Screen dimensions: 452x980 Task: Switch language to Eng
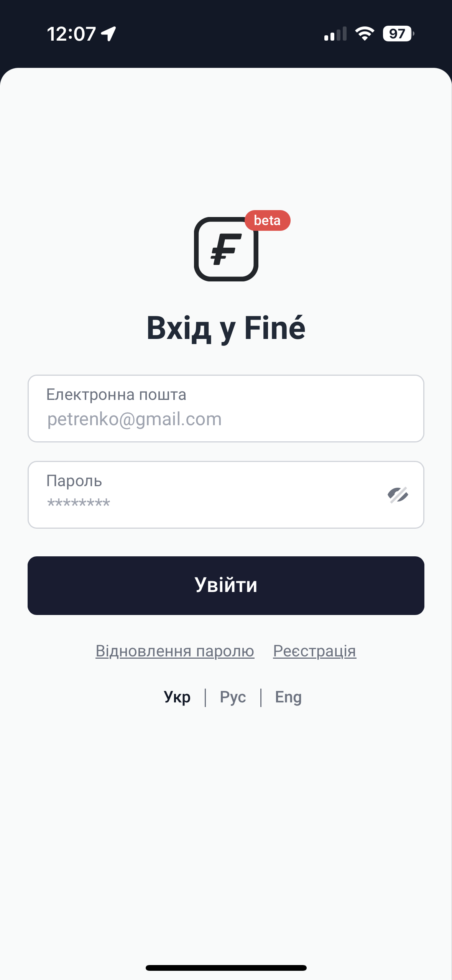288,697
